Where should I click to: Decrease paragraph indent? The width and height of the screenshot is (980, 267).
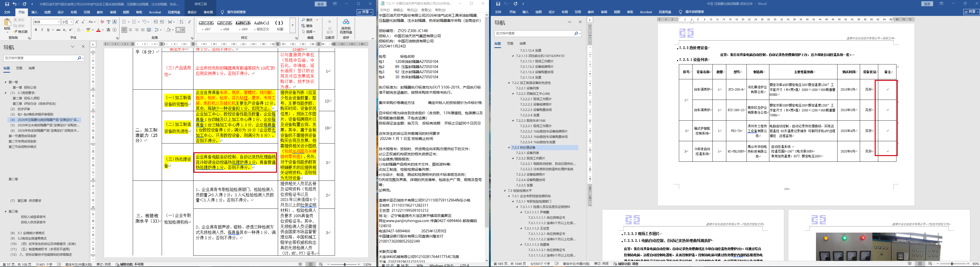click(x=156, y=22)
